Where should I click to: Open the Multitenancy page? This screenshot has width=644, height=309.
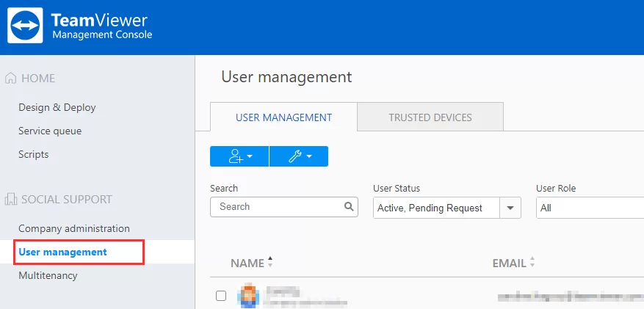[x=48, y=275]
